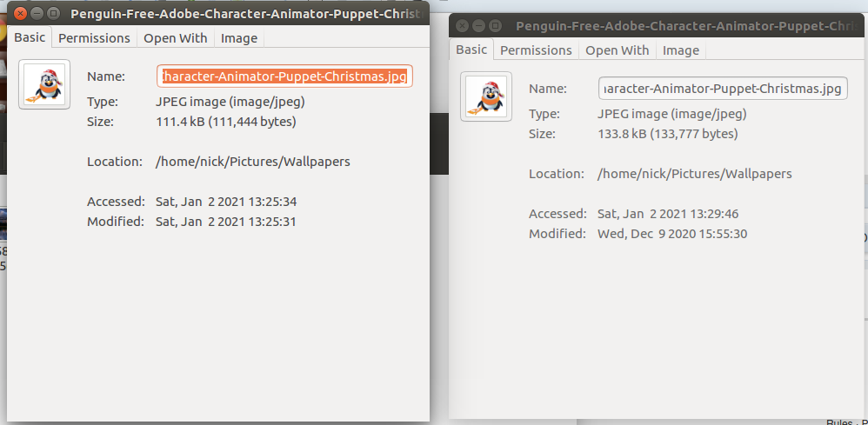Switch to Open With tab in 133.8 kB dialog
868x425 pixels.
click(618, 50)
